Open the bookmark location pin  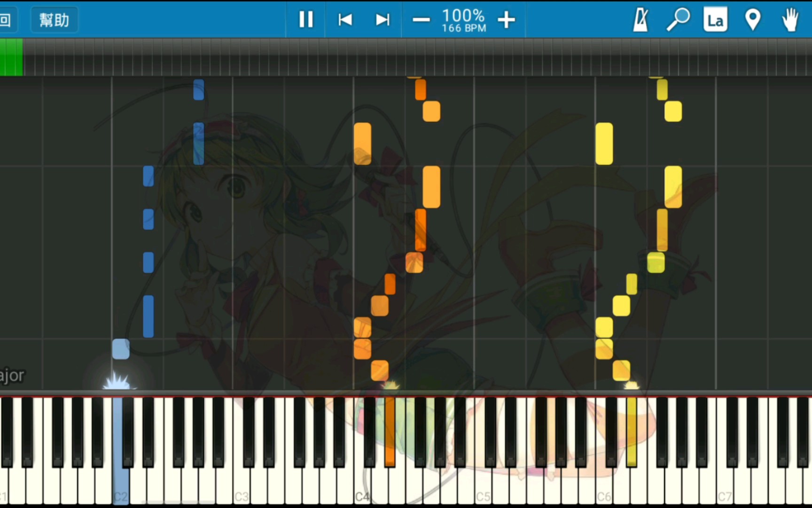753,20
